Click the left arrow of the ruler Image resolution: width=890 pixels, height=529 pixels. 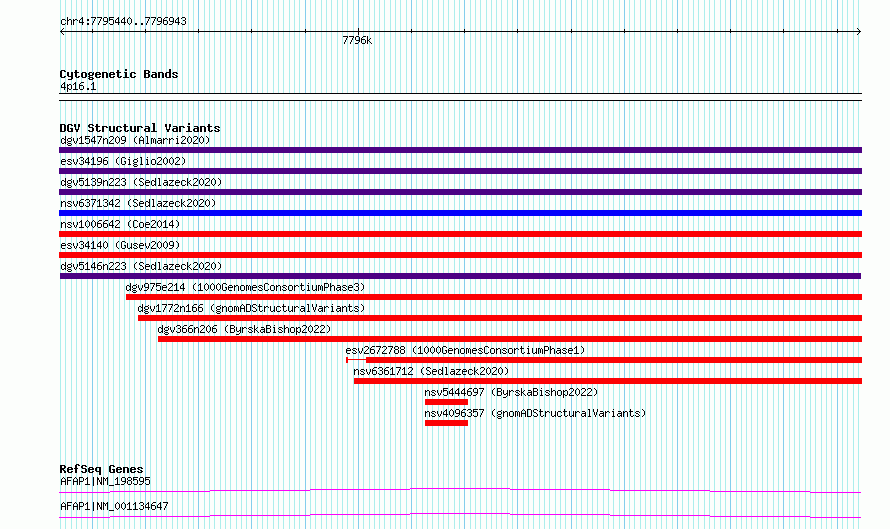point(62,32)
